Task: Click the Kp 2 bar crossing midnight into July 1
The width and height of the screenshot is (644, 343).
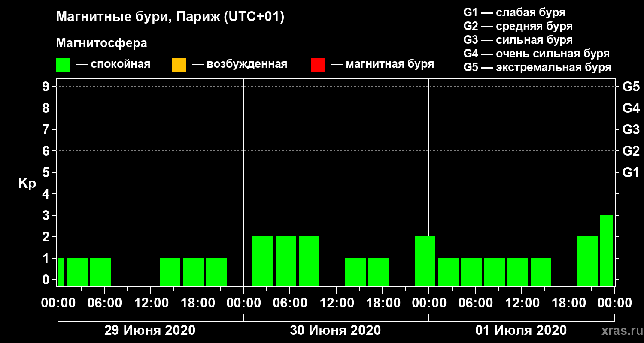Action: (x=425, y=262)
